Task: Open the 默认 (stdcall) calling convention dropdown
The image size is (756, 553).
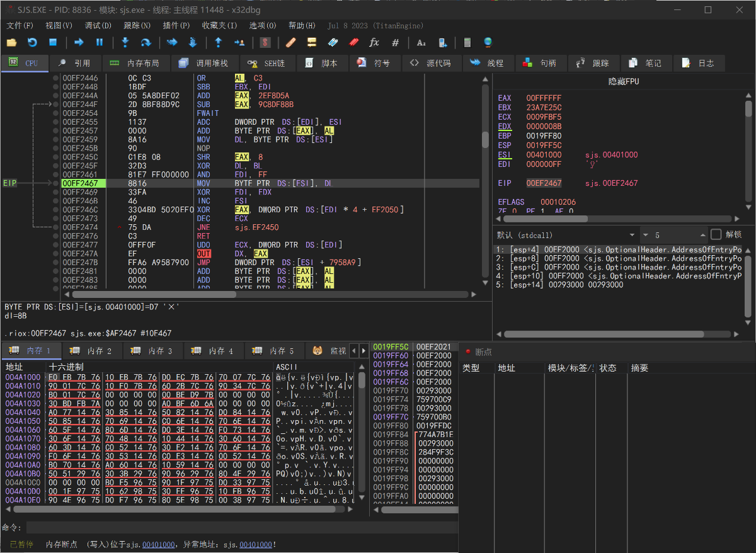Action: click(x=565, y=235)
